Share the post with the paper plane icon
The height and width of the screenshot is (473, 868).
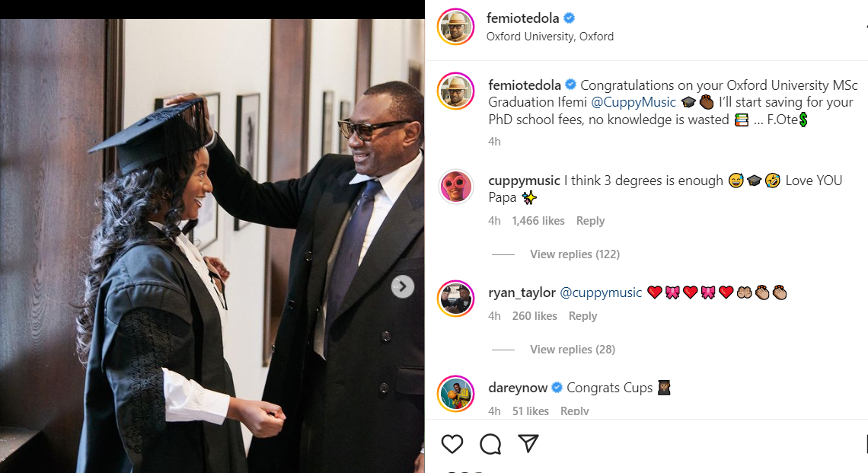[x=528, y=444]
